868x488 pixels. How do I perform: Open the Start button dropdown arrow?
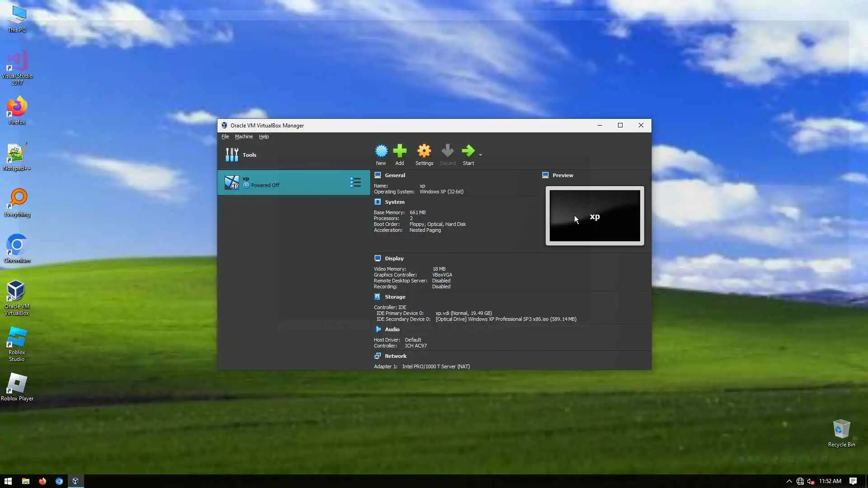coord(481,155)
